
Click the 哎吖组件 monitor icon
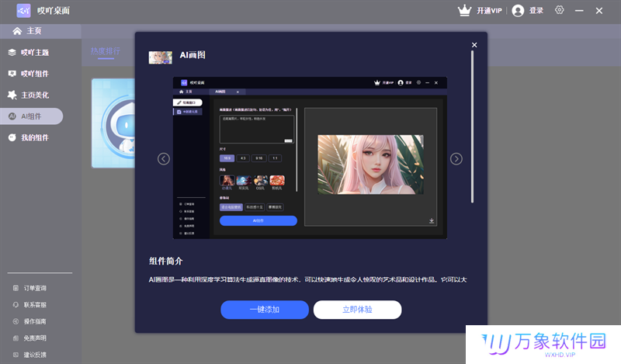12,74
